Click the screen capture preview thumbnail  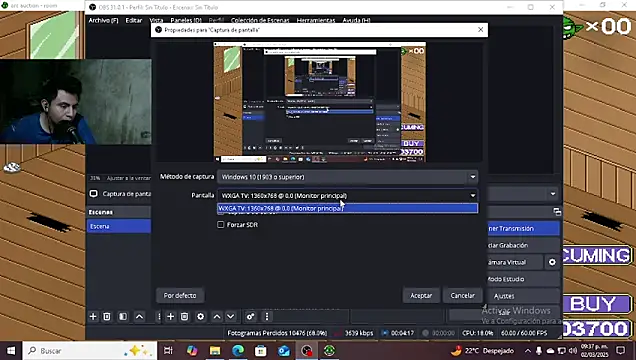point(320,102)
